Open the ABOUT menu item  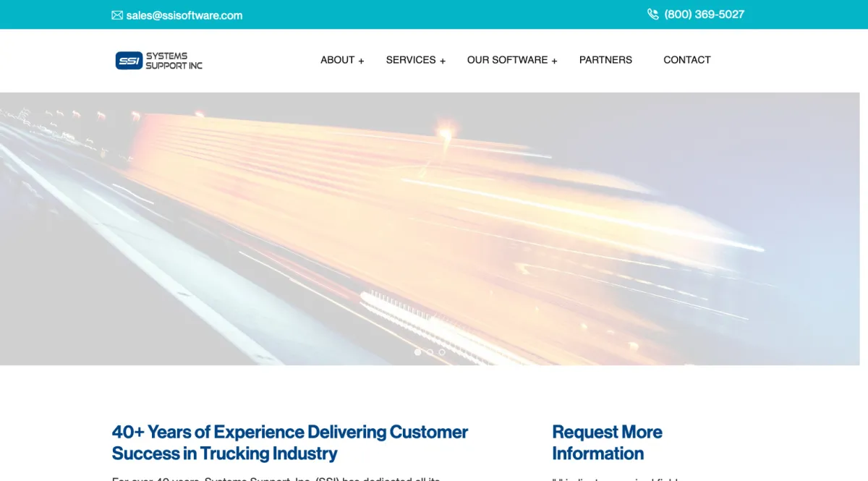[338, 60]
